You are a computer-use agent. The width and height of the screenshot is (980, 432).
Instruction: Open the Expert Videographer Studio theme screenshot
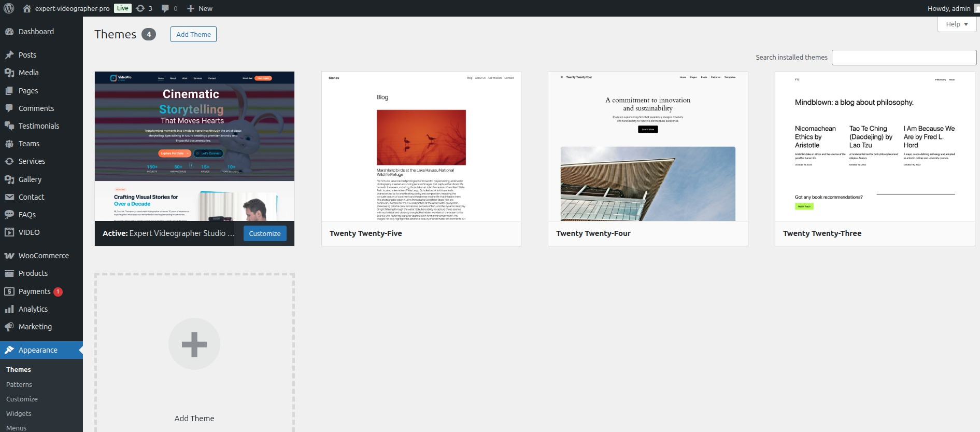194,146
